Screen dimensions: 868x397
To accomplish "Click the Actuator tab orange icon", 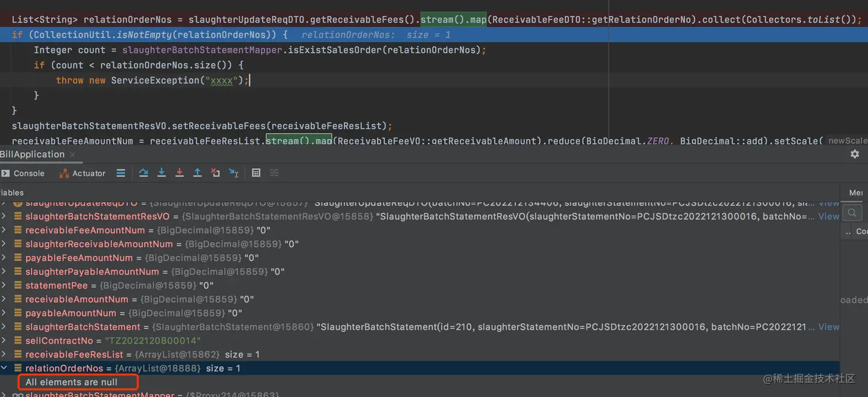I will pos(64,173).
